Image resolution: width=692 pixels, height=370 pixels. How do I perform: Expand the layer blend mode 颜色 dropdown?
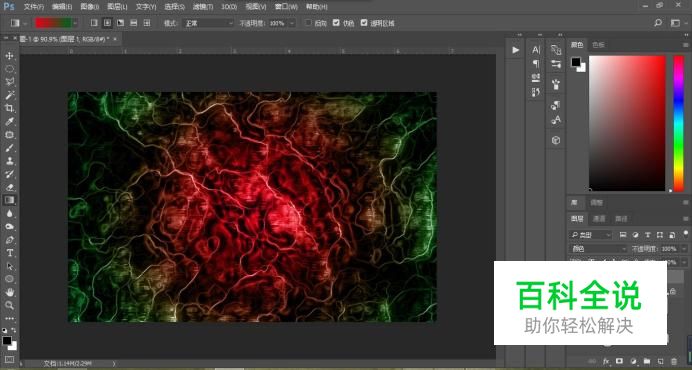coord(598,249)
